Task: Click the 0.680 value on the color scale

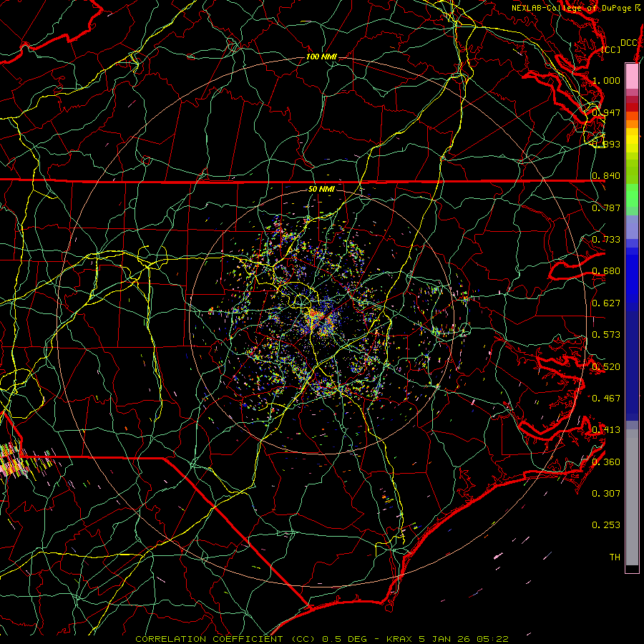Action: (x=606, y=271)
